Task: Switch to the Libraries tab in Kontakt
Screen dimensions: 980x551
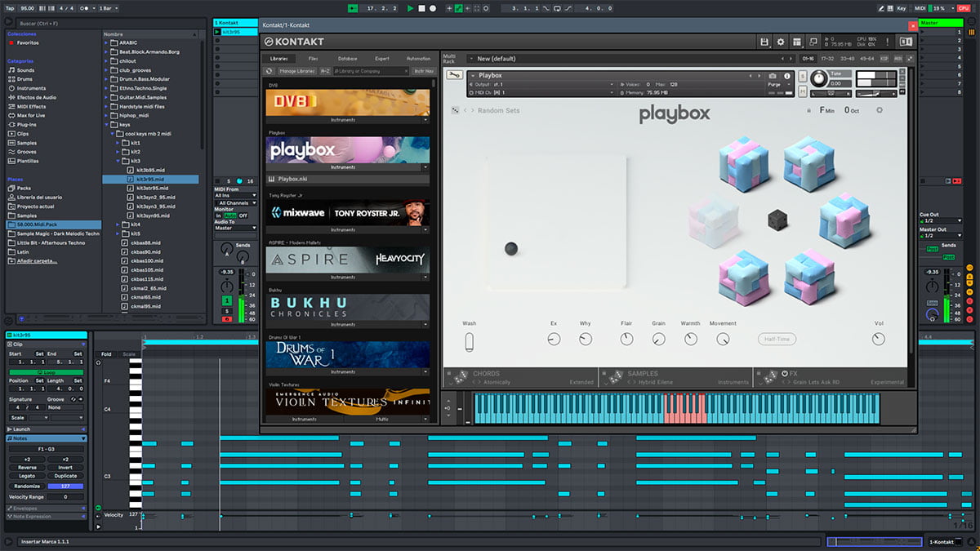Action: [278, 59]
